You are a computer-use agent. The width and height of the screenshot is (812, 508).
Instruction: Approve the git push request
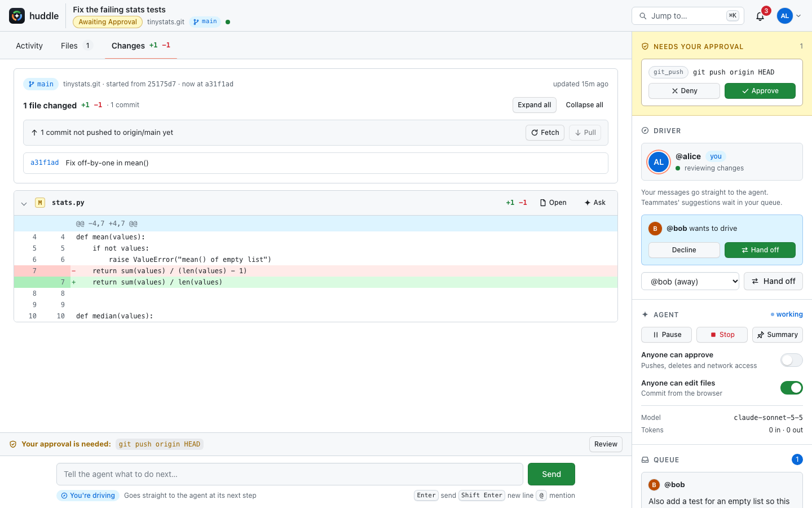click(x=760, y=91)
